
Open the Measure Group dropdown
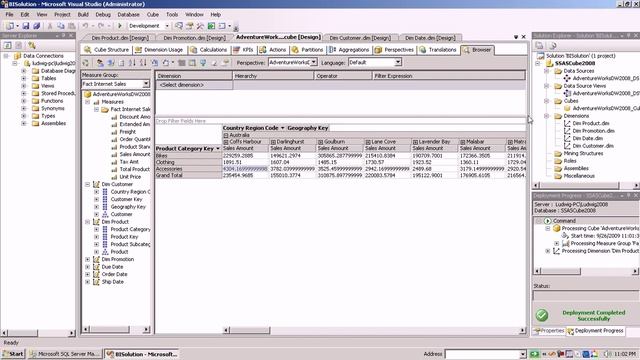pyautogui.click(x=146, y=84)
